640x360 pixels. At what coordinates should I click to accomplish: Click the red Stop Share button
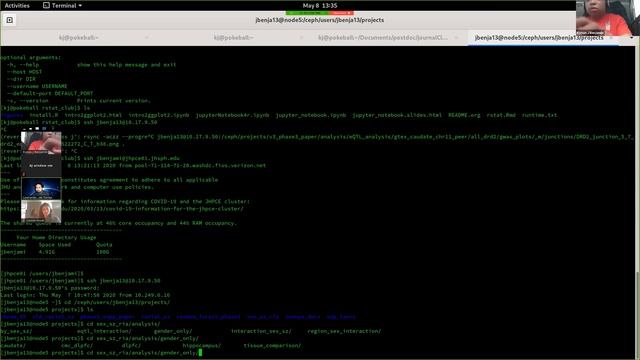pyautogui.click(x=341, y=13)
